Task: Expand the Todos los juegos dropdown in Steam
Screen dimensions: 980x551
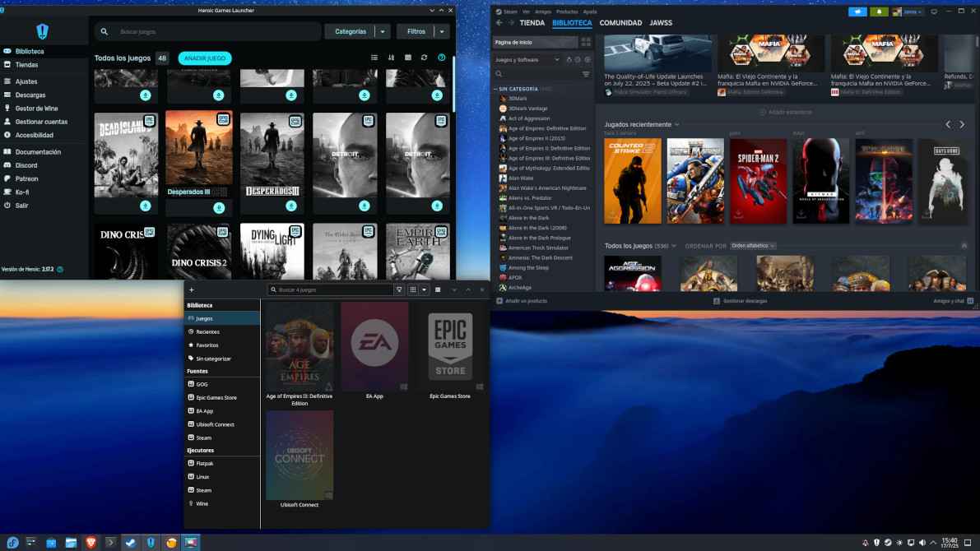Action: (674, 246)
